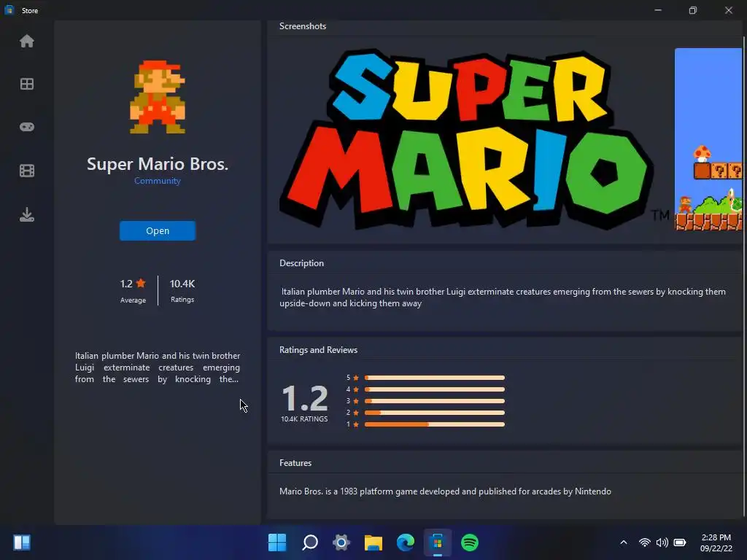Click the large 1.2 rating score

pyautogui.click(x=305, y=398)
